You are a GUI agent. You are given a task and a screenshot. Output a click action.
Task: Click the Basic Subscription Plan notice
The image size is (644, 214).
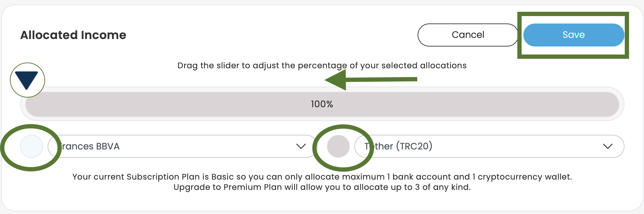coord(322,177)
